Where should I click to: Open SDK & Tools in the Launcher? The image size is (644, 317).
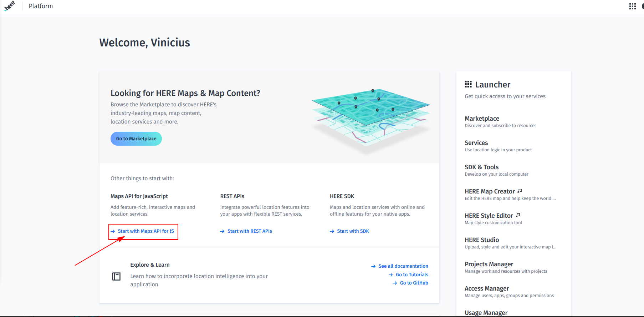tap(481, 167)
